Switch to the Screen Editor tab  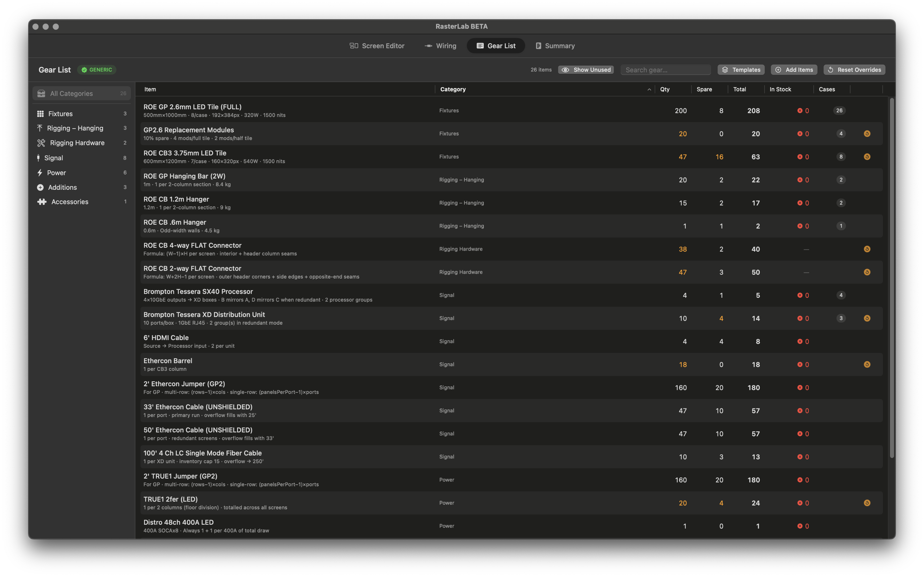377,46
